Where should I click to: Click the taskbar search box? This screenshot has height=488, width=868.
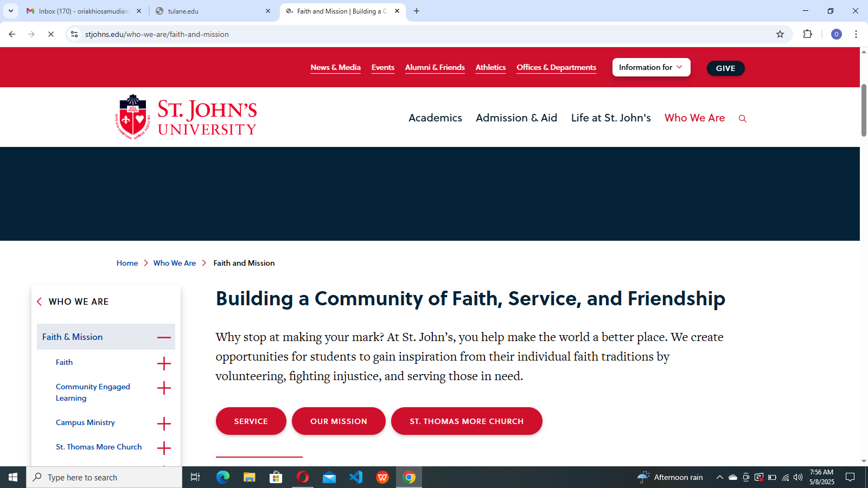click(104, 477)
